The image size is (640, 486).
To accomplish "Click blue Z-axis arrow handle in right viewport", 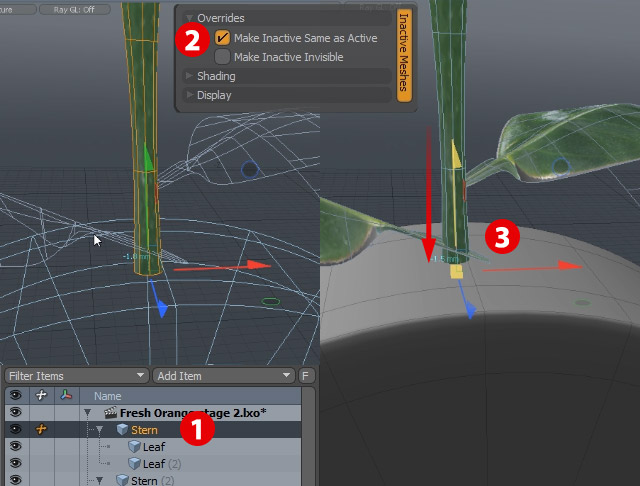I will click(471, 310).
